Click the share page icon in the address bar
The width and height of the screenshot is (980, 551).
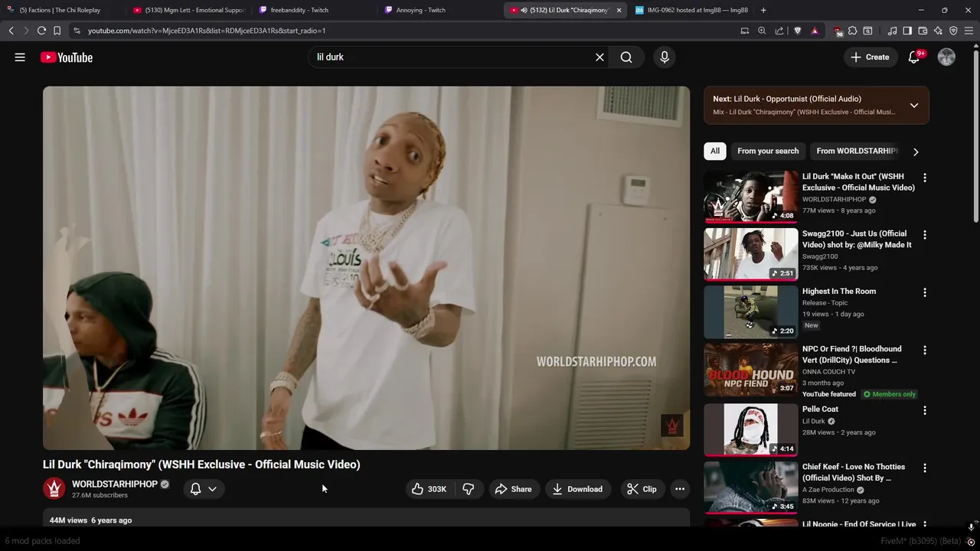(x=779, y=31)
